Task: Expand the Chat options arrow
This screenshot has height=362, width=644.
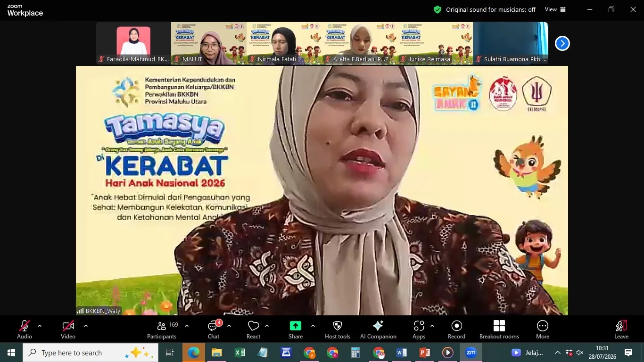Action: (x=229, y=326)
